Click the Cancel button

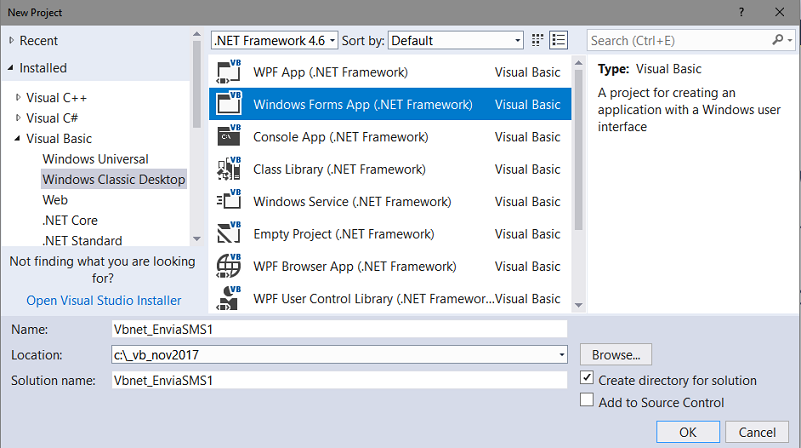point(757,432)
